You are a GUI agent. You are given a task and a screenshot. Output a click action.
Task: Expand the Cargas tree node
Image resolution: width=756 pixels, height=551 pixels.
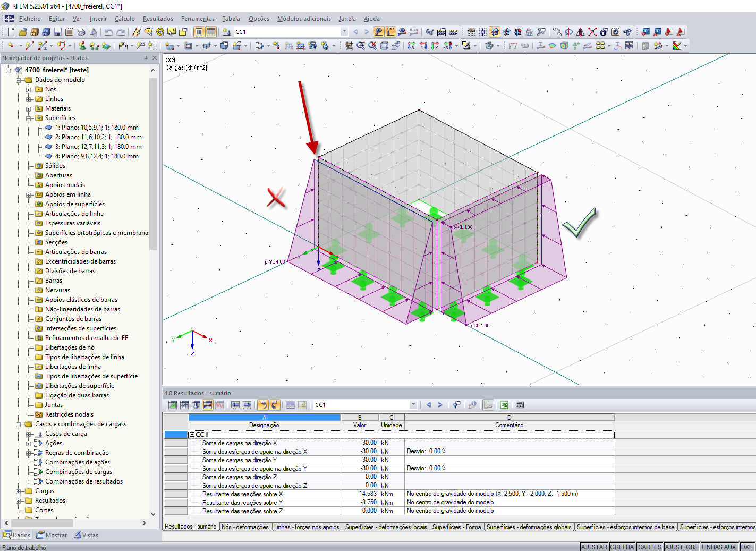click(19, 491)
